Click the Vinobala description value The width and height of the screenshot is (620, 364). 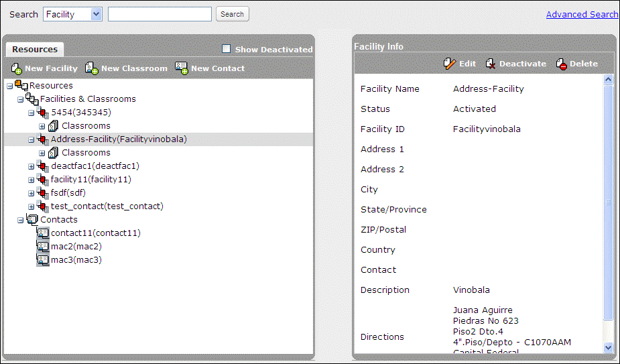pyautogui.click(x=471, y=290)
